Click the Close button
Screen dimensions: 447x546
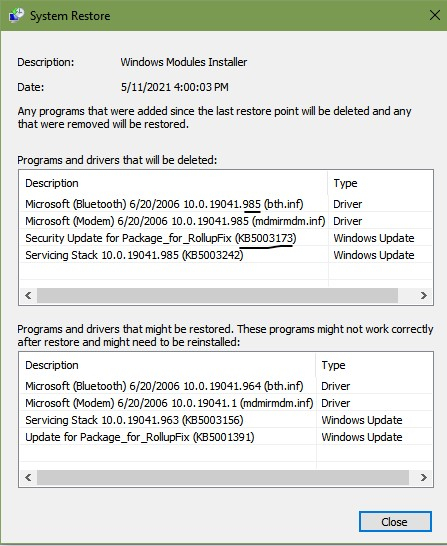395,522
